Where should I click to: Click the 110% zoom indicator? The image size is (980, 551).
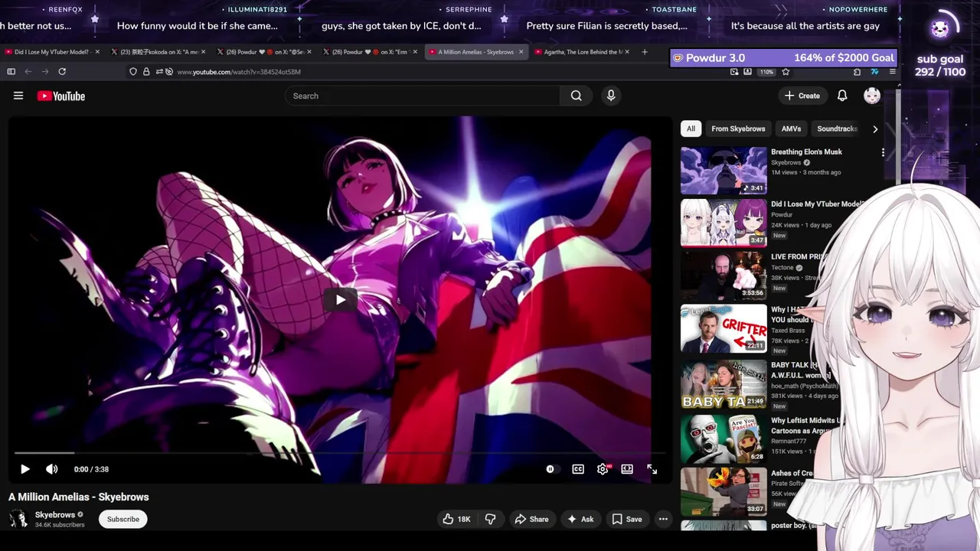coord(766,72)
